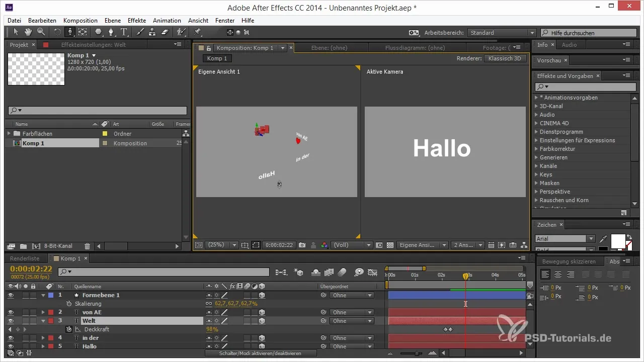Toggle the Deckkraft stopwatch for Welt
The image size is (644, 362).
point(69,329)
